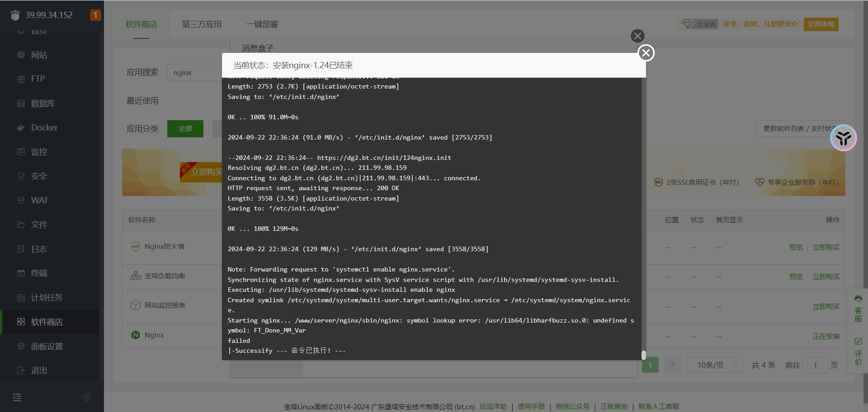
Task: Click the 企业版 diamond badge
Action: [x=699, y=24]
